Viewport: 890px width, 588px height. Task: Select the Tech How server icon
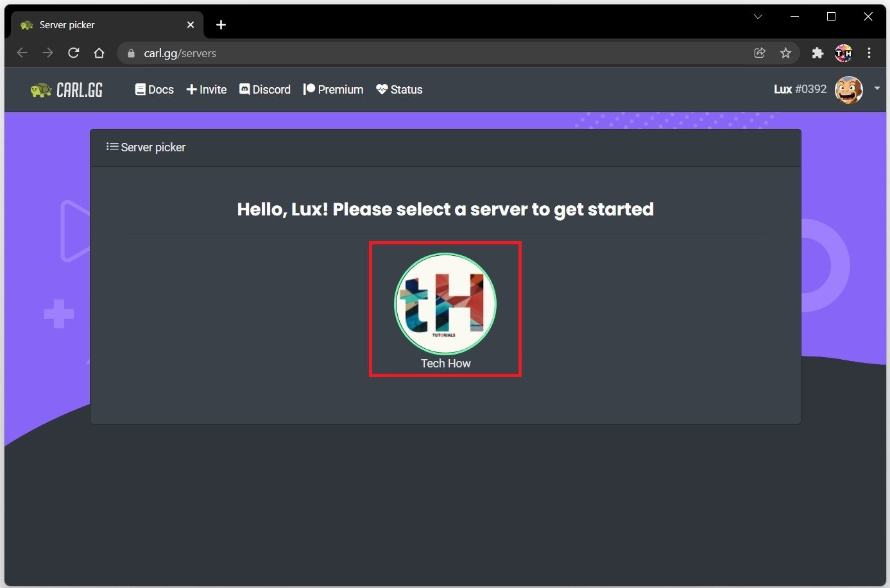pos(445,303)
